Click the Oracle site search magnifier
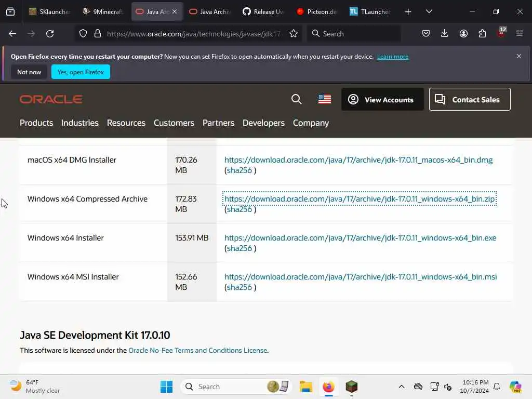This screenshot has height=399, width=532. [x=296, y=99]
